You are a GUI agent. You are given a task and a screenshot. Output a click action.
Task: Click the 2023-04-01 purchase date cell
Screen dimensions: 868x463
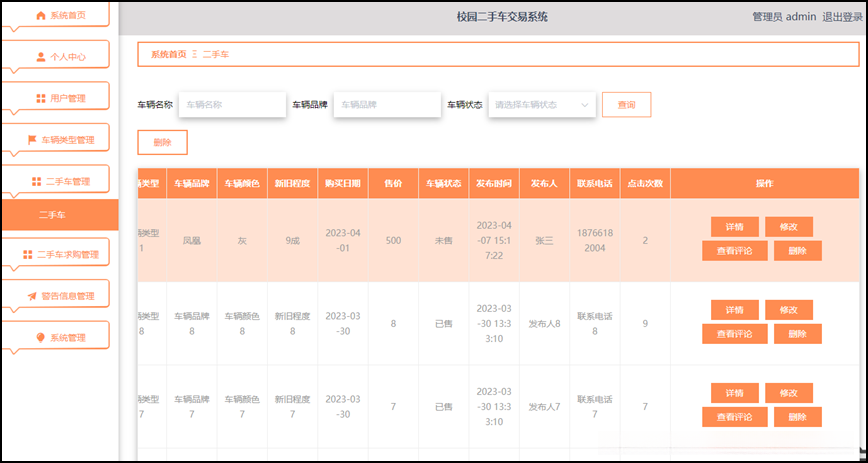click(x=343, y=241)
